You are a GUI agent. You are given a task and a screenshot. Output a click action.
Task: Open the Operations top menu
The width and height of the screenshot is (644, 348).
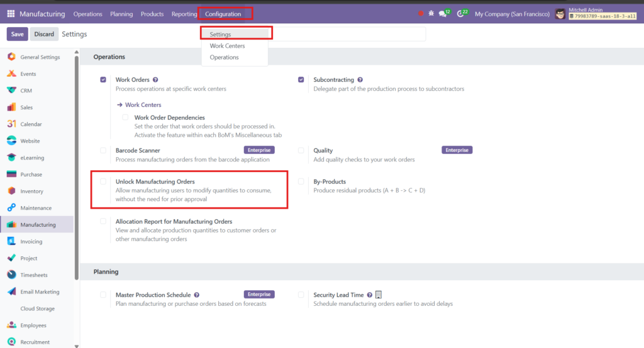point(87,14)
